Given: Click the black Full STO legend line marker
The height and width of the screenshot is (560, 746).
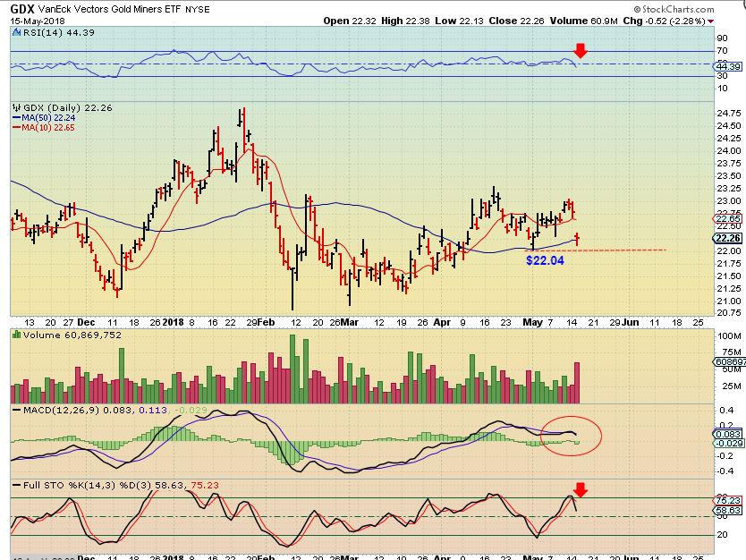Looking at the screenshot, I should tap(17, 485).
